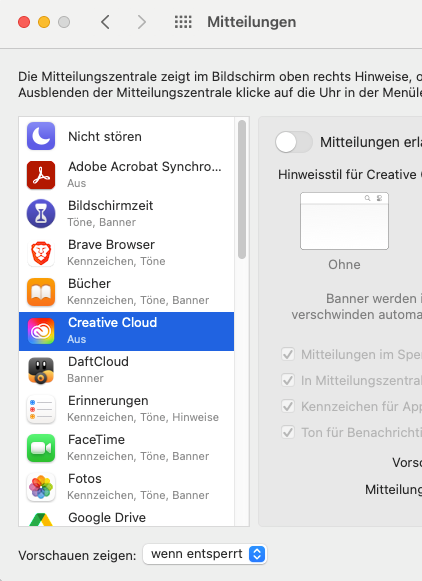Show all preferences grid icon
The image size is (422, 581).
point(183,22)
